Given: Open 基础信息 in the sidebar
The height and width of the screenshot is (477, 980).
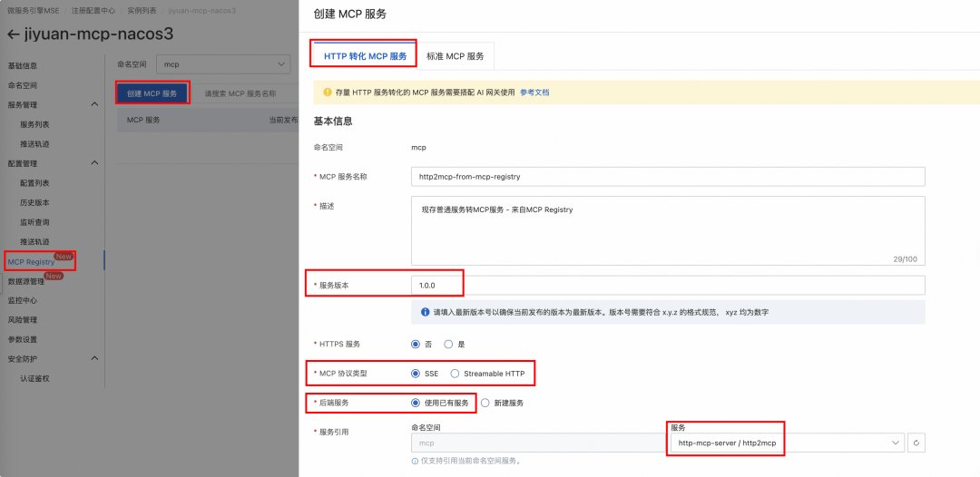Looking at the screenshot, I should [x=23, y=65].
